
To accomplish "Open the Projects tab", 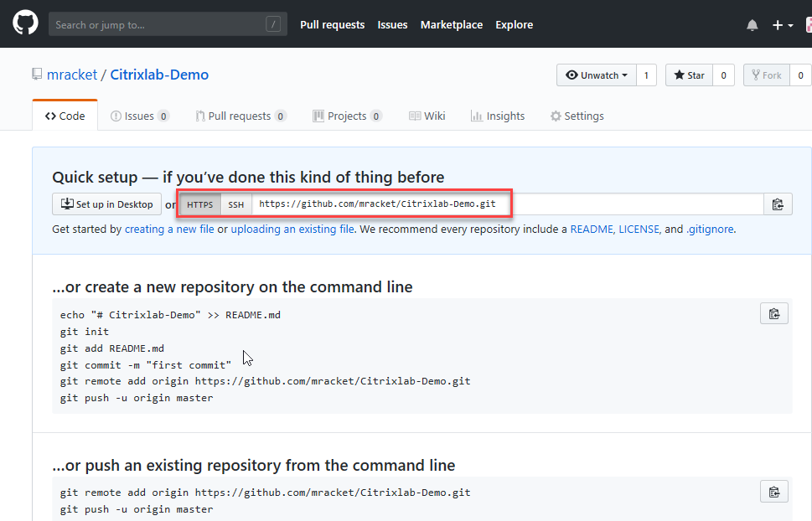I will (x=348, y=116).
